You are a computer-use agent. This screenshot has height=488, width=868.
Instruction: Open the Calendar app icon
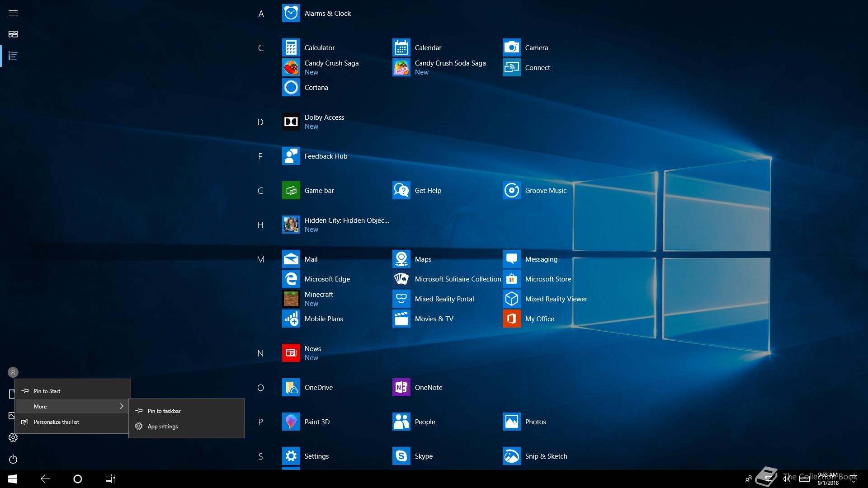tap(401, 48)
